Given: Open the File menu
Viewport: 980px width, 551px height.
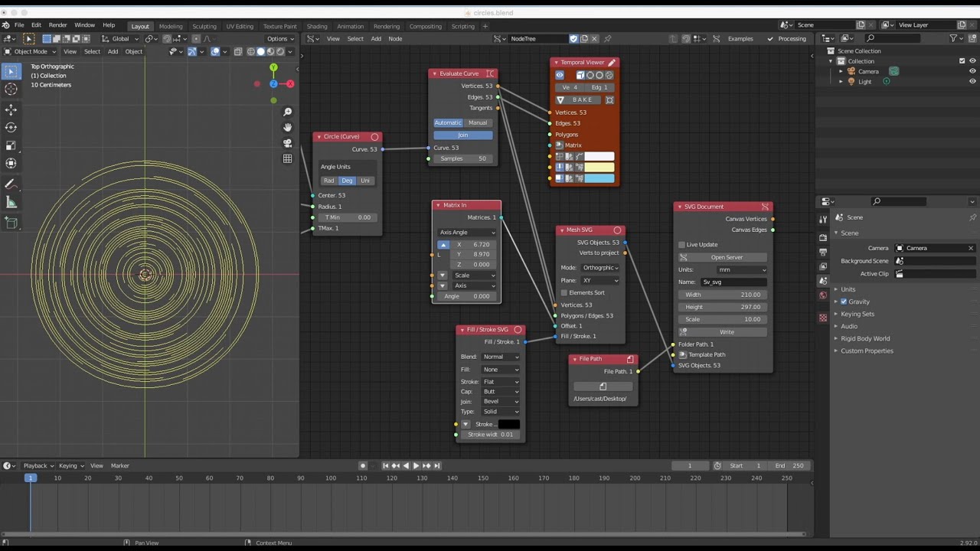Looking at the screenshot, I should [19, 25].
